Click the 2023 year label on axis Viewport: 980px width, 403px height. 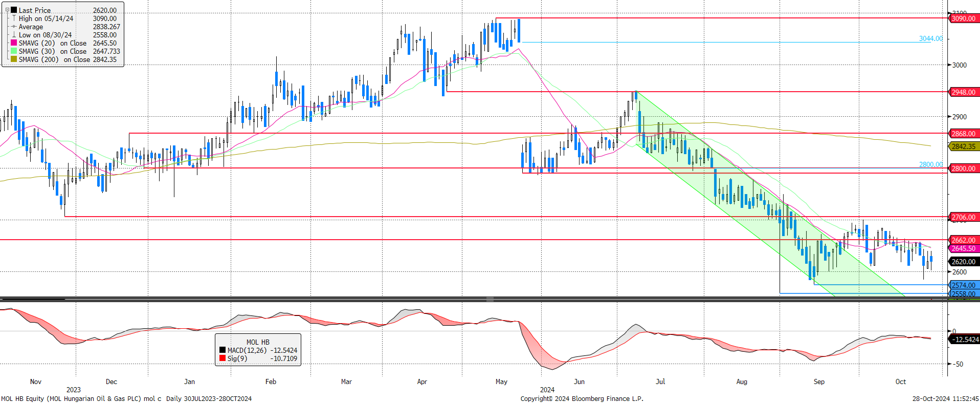(74, 390)
